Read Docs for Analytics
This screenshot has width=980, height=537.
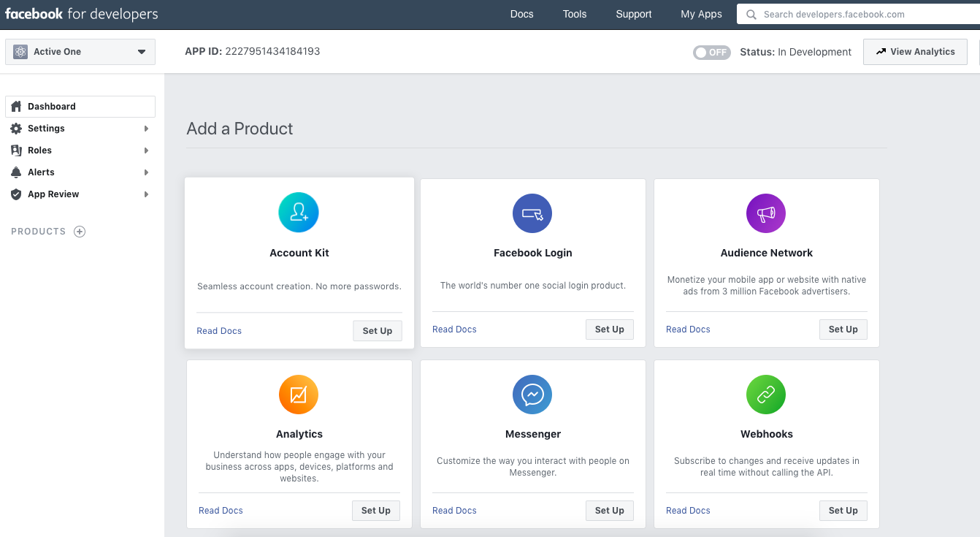pos(221,511)
